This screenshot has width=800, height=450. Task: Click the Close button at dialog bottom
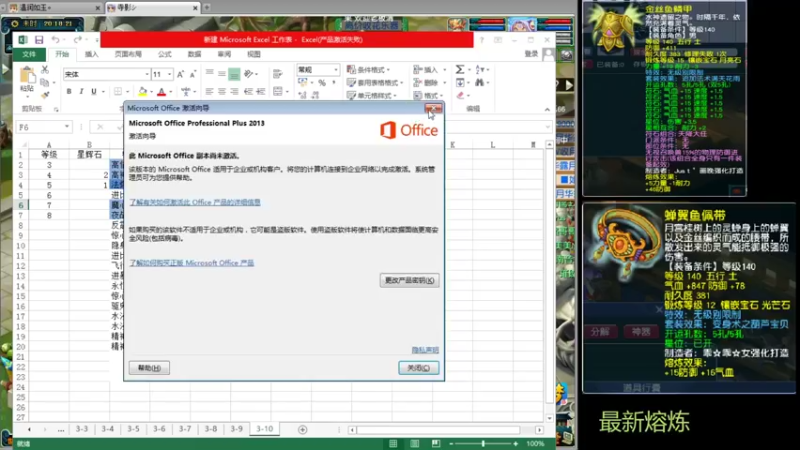pyautogui.click(x=418, y=368)
